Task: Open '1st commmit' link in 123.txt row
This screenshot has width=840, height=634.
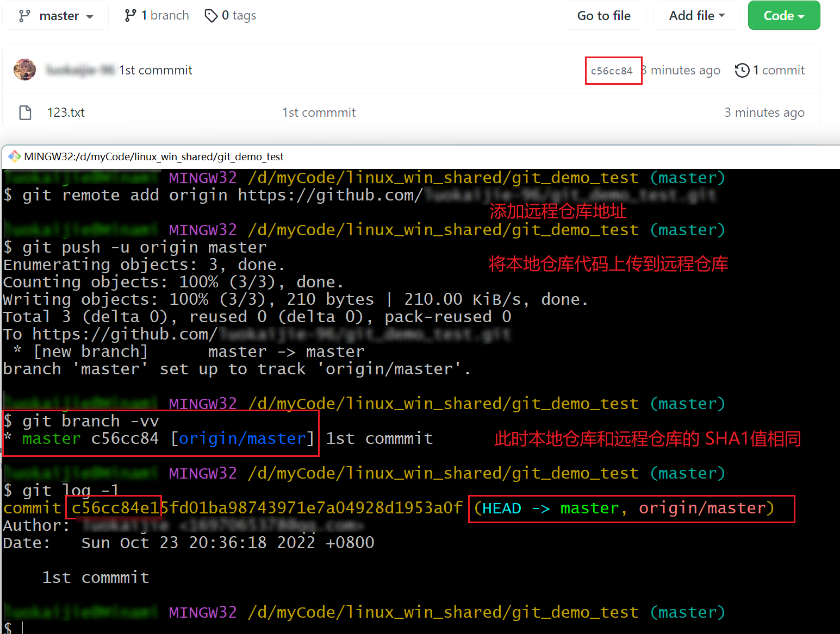Action: (x=319, y=112)
